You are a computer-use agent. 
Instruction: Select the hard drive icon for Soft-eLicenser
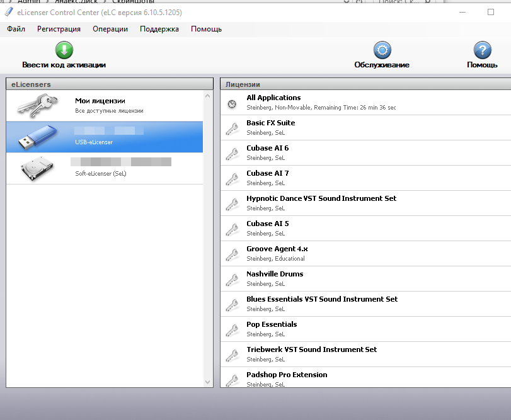[37, 168]
